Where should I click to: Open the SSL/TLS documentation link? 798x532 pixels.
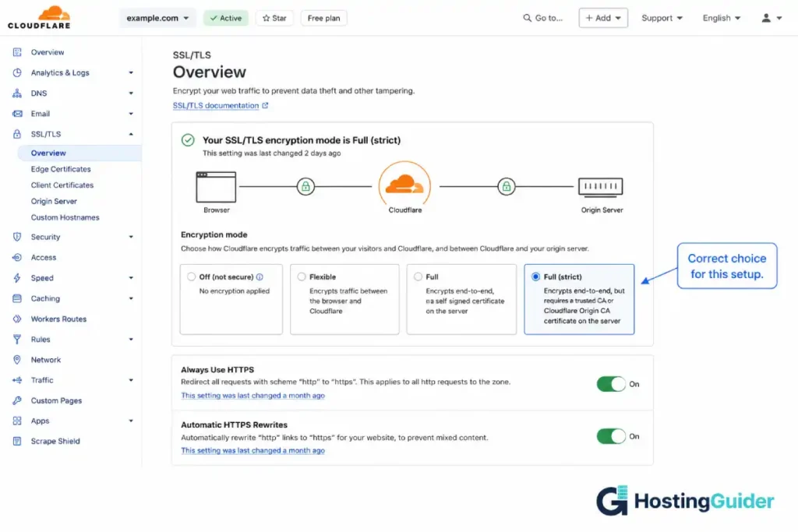pos(216,105)
